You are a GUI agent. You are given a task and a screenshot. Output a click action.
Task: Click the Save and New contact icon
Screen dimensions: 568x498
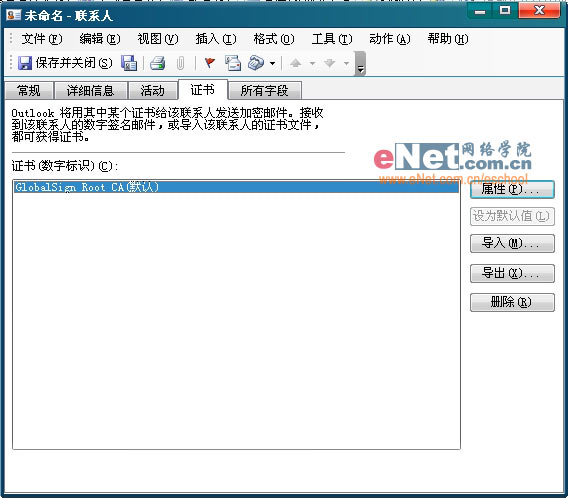pos(129,63)
